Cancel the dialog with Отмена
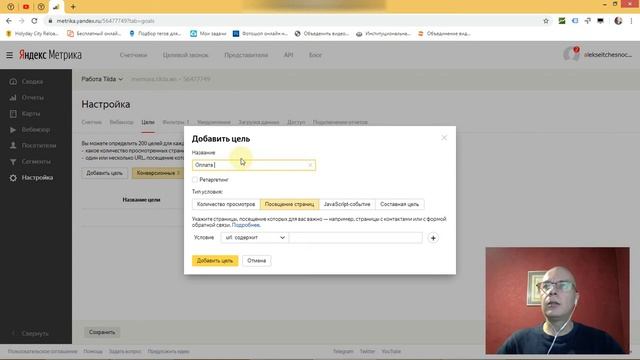Viewport: 640px width, 360px height. click(x=256, y=260)
